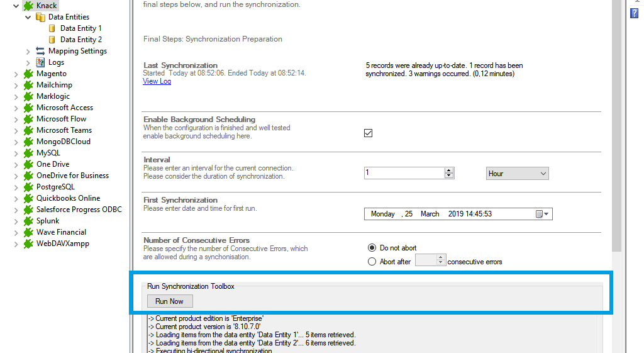Select the Abort after radio button
The width and height of the screenshot is (644, 353).
tap(372, 262)
